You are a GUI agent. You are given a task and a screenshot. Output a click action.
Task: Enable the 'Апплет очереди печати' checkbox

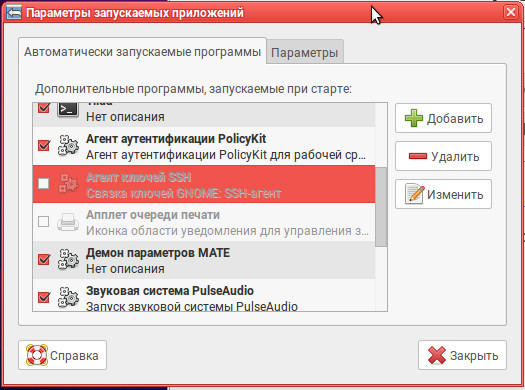[x=44, y=221]
